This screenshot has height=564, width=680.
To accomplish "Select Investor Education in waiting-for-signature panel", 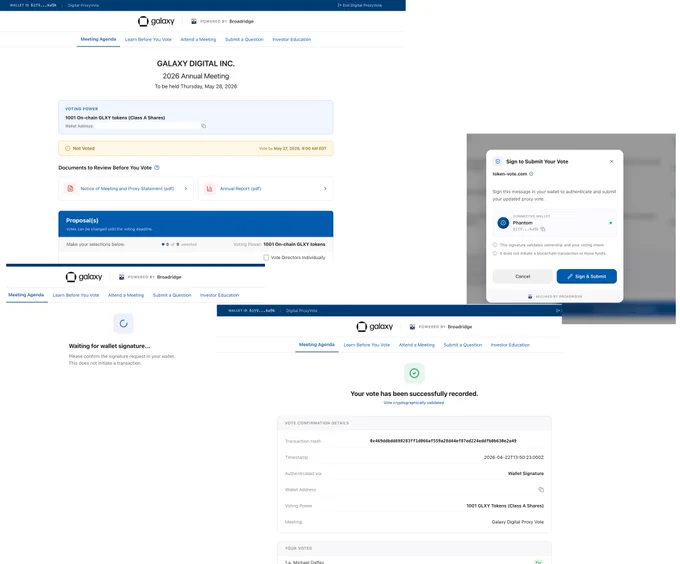I will 219,295.
